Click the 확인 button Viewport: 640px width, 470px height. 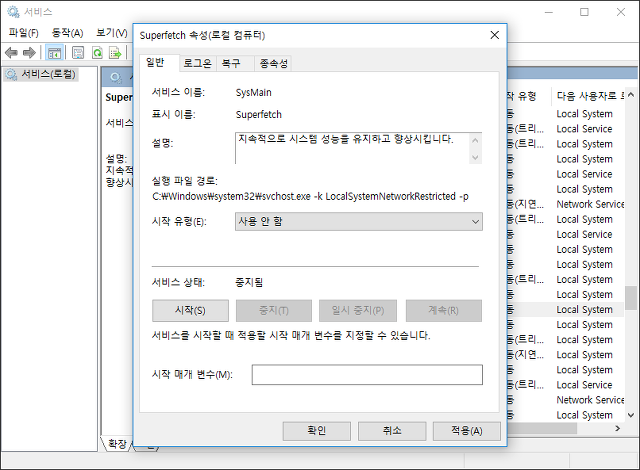click(316, 431)
